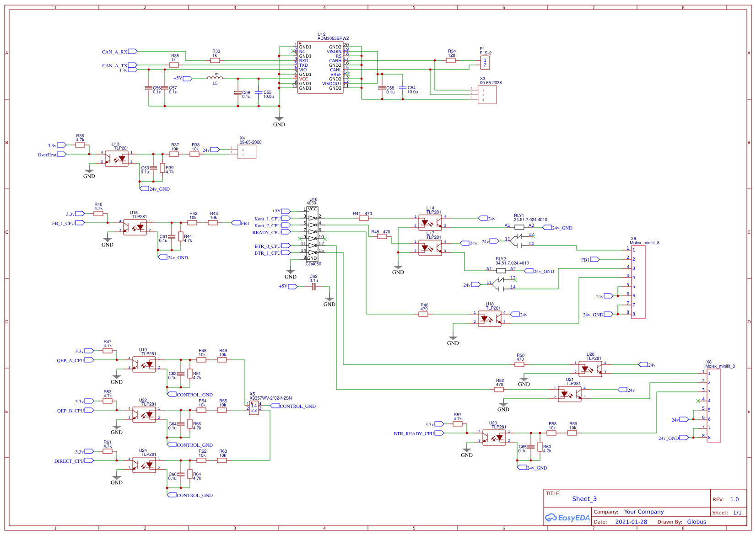
Task: Click relay RLY1 coil symbol
Action: pos(519,227)
